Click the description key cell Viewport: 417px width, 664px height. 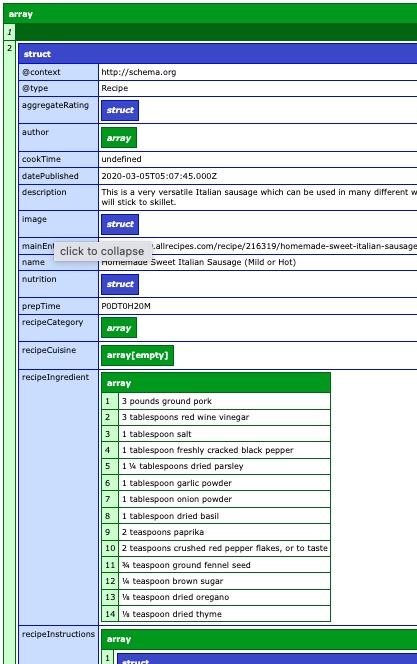(58, 197)
